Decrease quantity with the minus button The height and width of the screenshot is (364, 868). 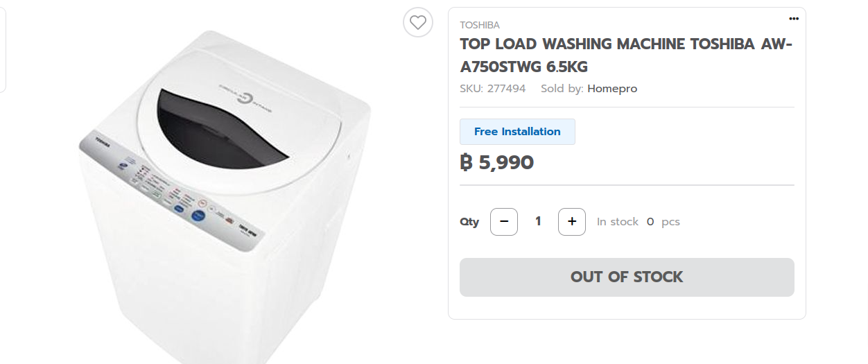click(x=504, y=222)
